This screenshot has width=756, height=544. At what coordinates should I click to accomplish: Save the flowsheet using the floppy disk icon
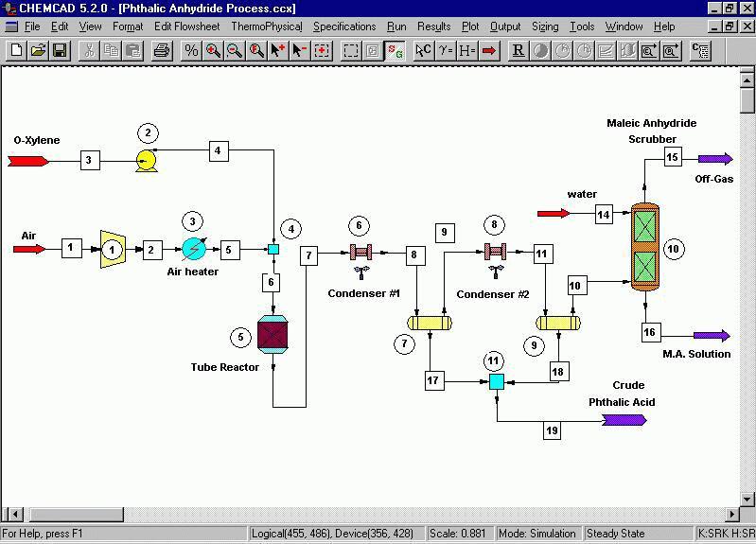(x=60, y=50)
